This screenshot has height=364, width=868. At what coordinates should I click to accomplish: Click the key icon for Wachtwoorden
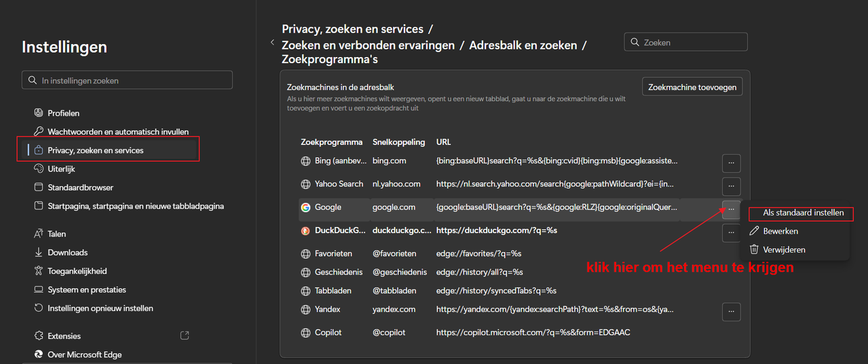[x=39, y=132]
